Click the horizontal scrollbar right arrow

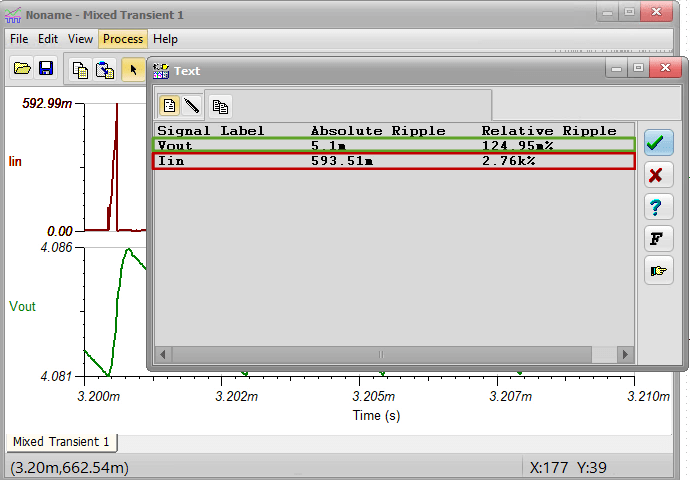pos(625,355)
